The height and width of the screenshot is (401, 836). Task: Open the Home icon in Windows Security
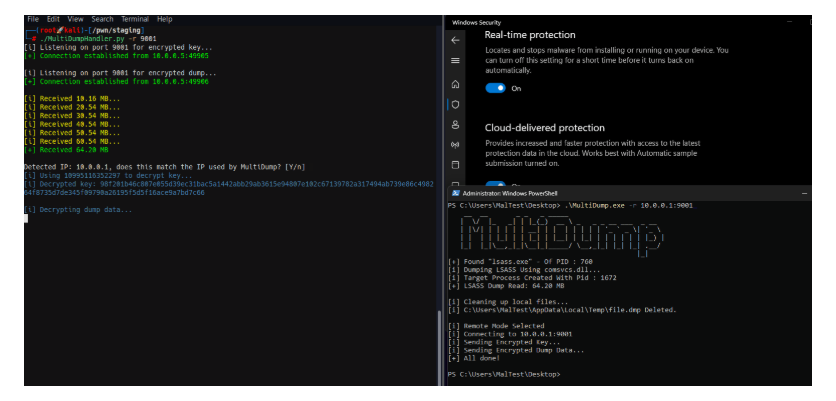(455, 84)
